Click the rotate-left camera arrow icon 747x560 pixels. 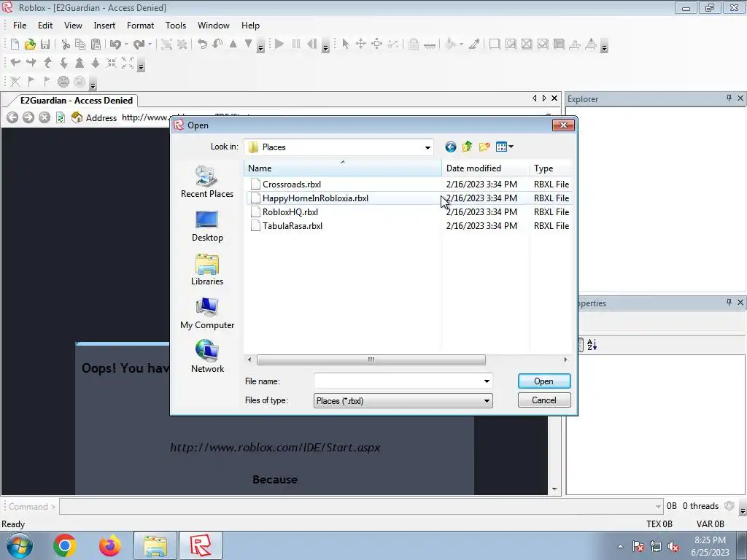(x=15, y=63)
